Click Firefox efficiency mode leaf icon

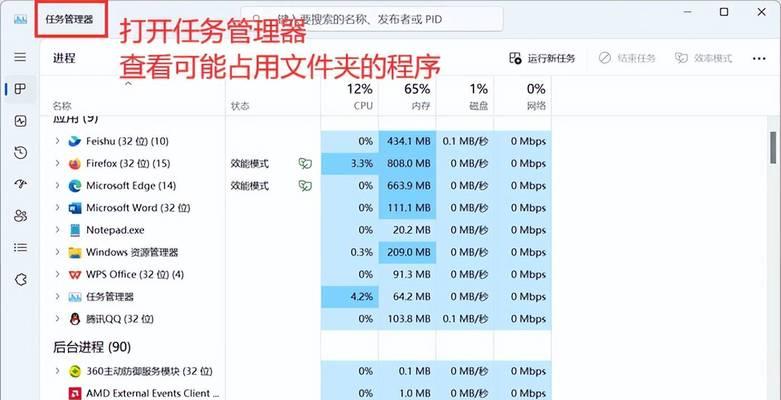(x=305, y=163)
